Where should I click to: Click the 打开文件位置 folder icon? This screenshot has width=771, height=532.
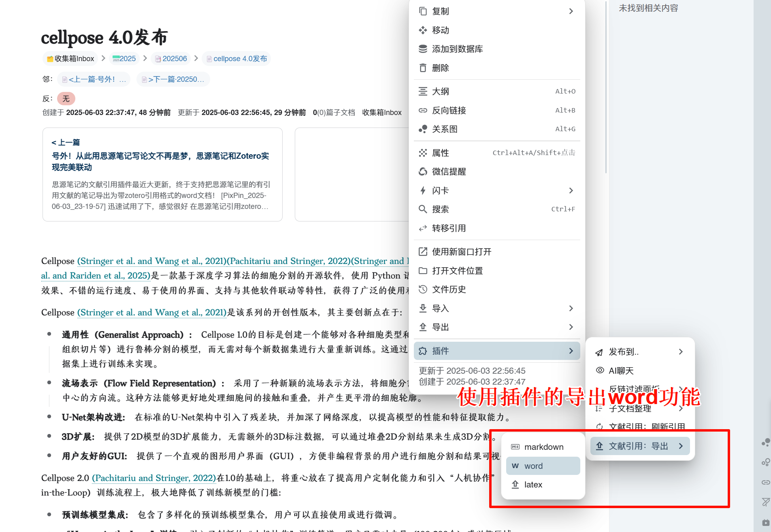[x=423, y=271]
